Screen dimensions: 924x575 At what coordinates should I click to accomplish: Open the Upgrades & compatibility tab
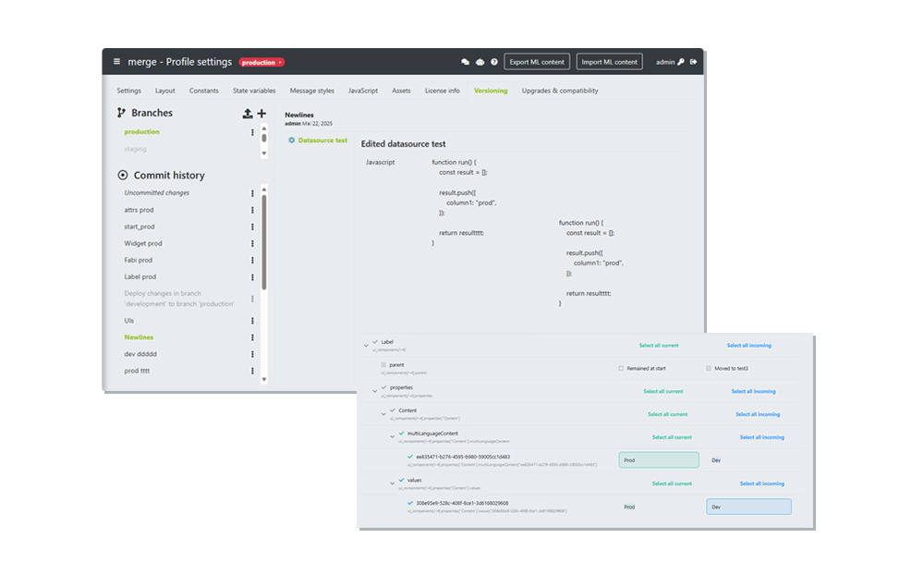pos(559,91)
